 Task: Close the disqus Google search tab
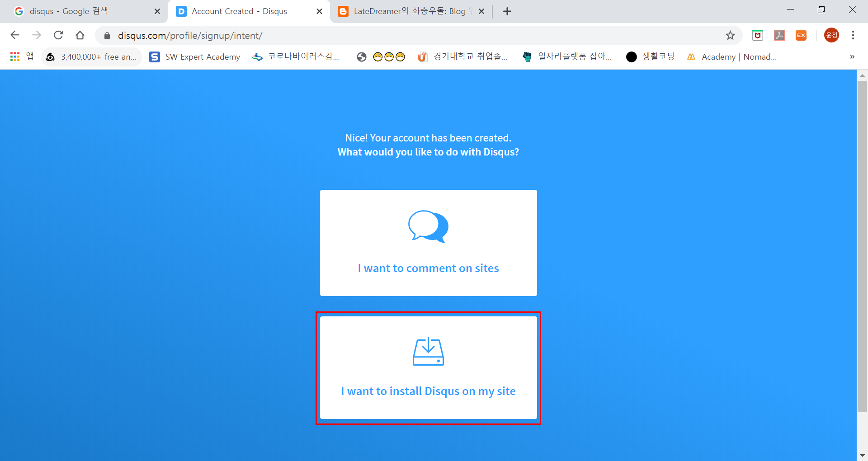pos(157,11)
